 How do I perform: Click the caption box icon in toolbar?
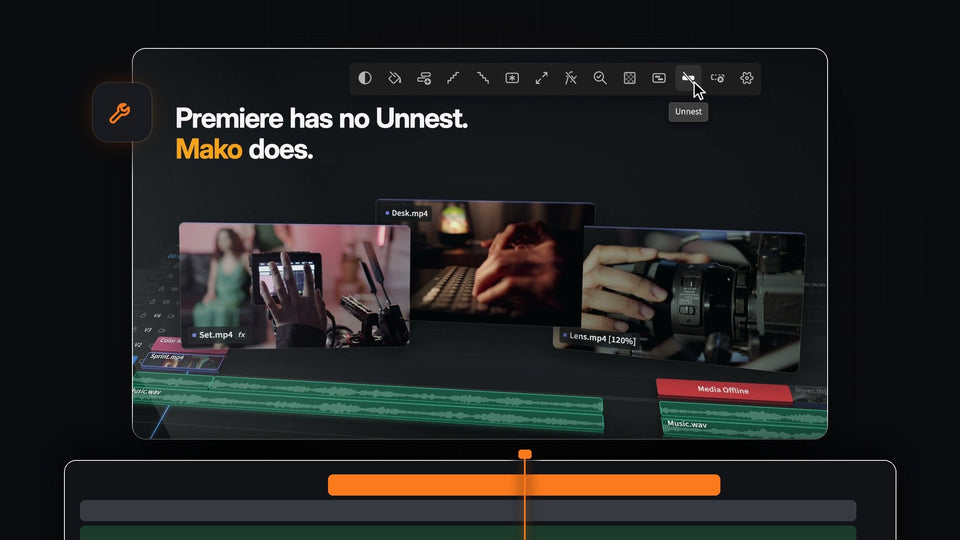pyautogui.click(x=659, y=78)
